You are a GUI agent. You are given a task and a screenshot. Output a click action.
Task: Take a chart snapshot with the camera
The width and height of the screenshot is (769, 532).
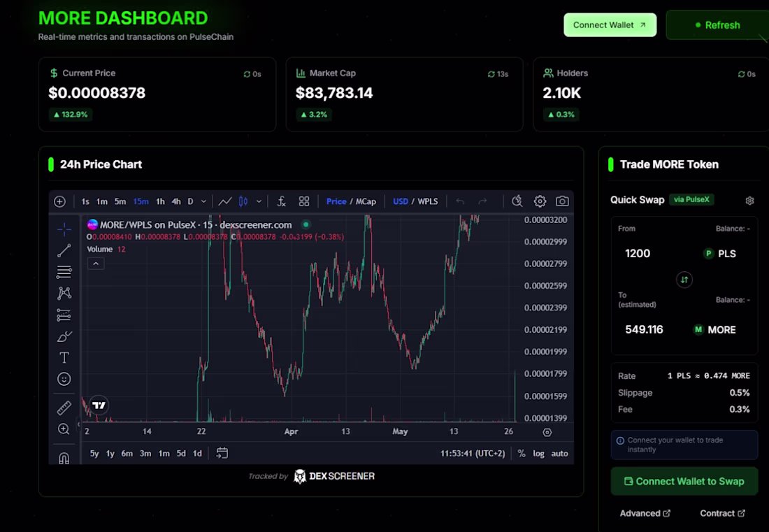tap(562, 201)
